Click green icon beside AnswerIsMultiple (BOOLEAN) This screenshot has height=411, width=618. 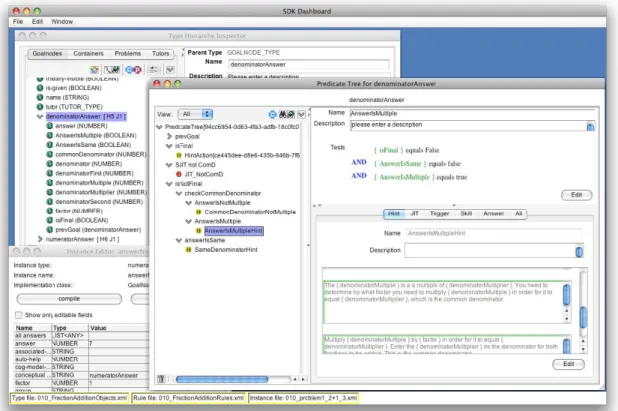(x=50, y=135)
